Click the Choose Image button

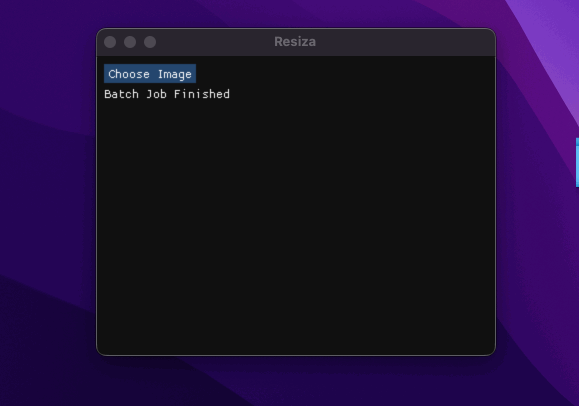150,74
